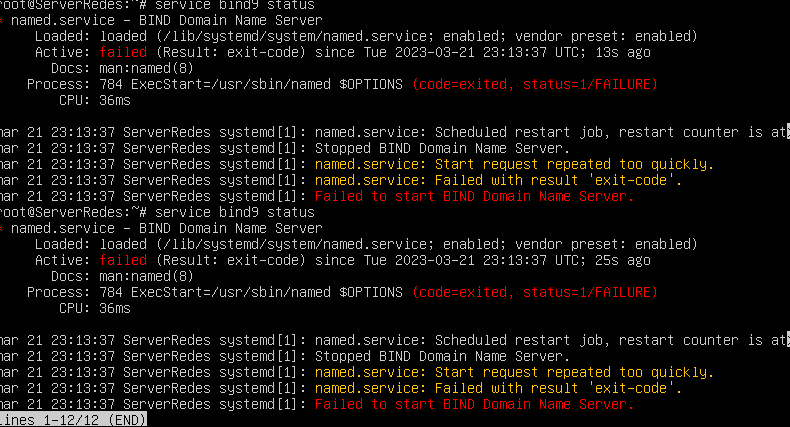The width and height of the screenshot is (790, 427).
Task: Click the red 'failed' Active status in first output
Action: click(123, 52)
